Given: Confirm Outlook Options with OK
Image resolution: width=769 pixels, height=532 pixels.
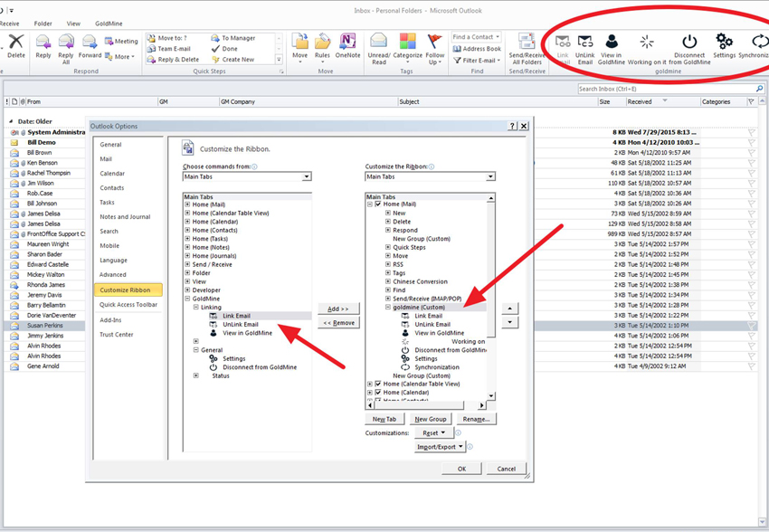Looking at the screenshot, I should tap(461, 469).
